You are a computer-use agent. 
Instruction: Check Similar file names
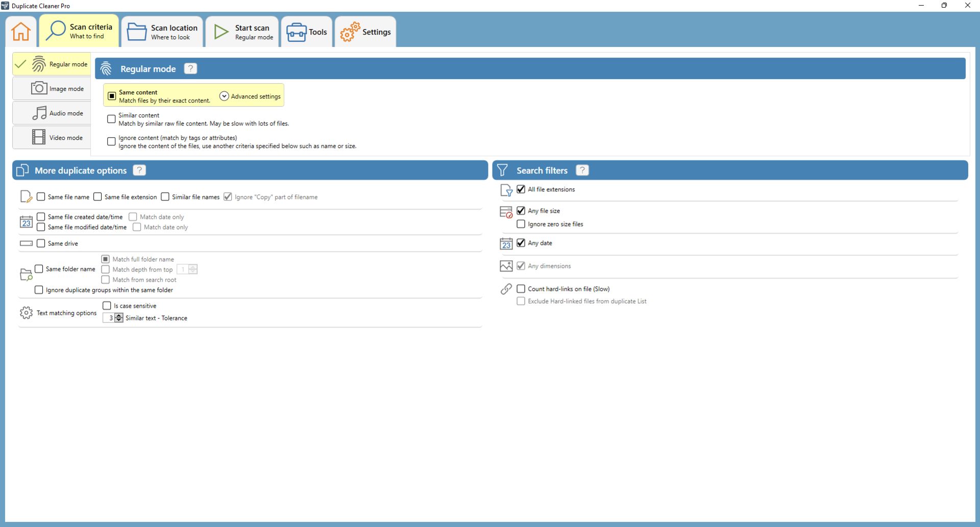tap(165, 196)
